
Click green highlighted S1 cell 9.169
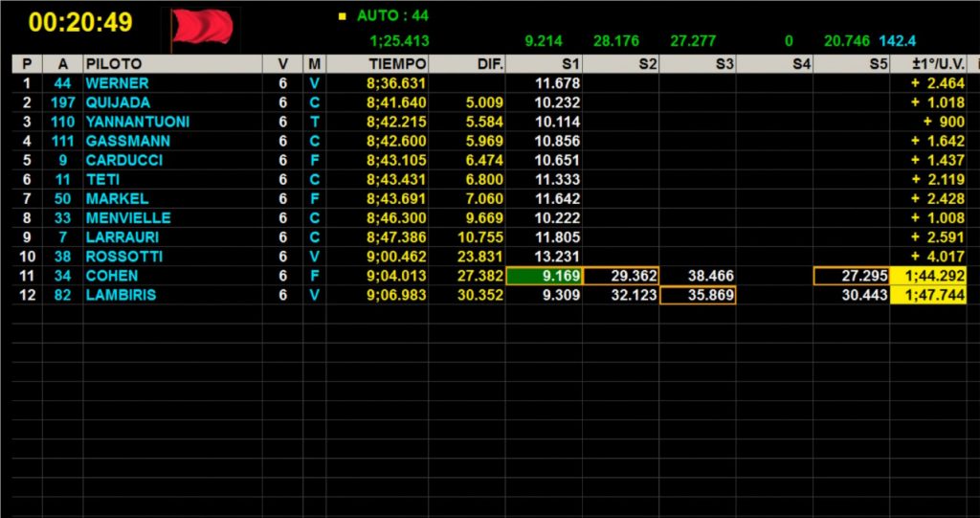pyautogui.click(x=544, y=276)
